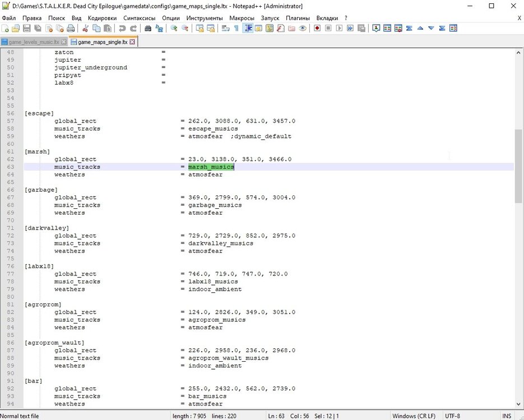Viewport: 524px width, 420px height.
Task: Toggle word wrap in the toolbar
Action: [225, 28]
